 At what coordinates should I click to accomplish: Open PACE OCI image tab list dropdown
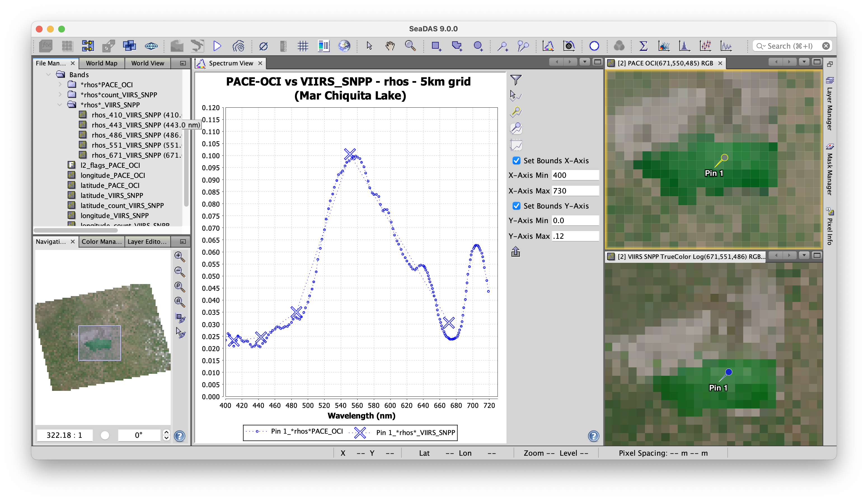[804, 62]
